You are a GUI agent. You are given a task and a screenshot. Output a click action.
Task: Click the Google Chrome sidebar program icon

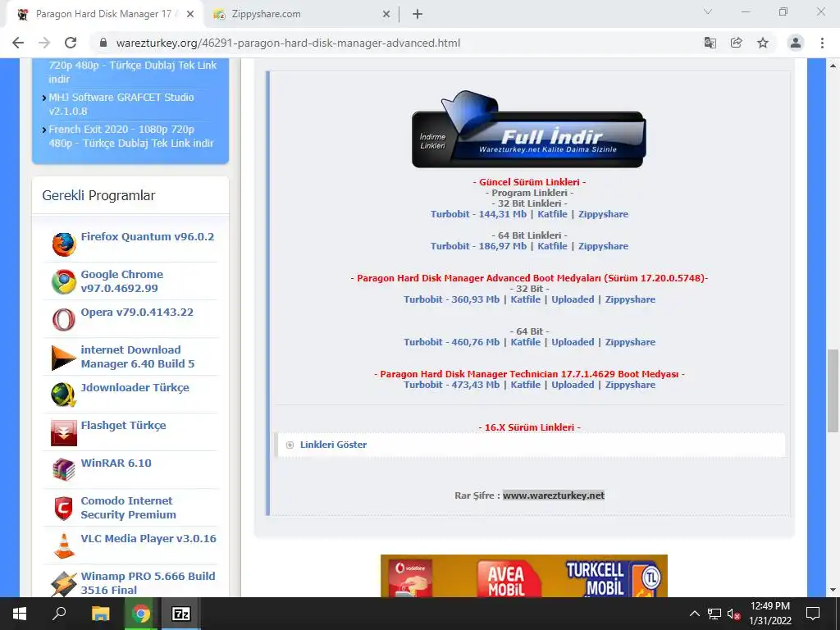click(x=64, y=282)
